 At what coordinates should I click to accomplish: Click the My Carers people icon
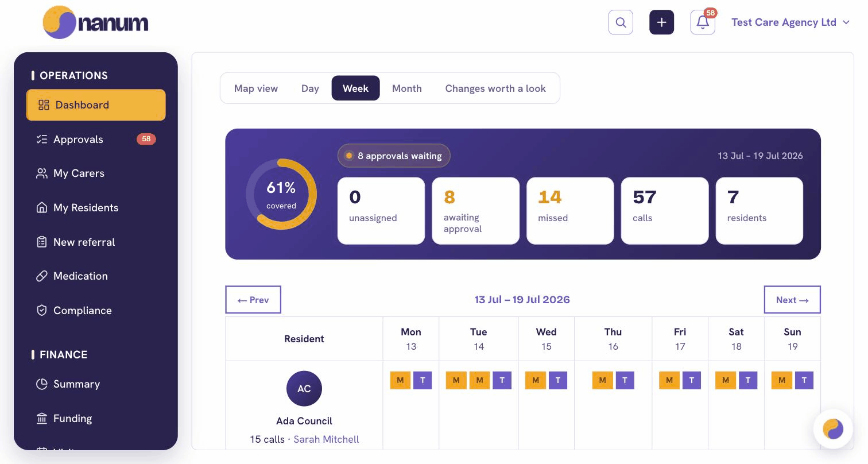click(x=41, y=173)
